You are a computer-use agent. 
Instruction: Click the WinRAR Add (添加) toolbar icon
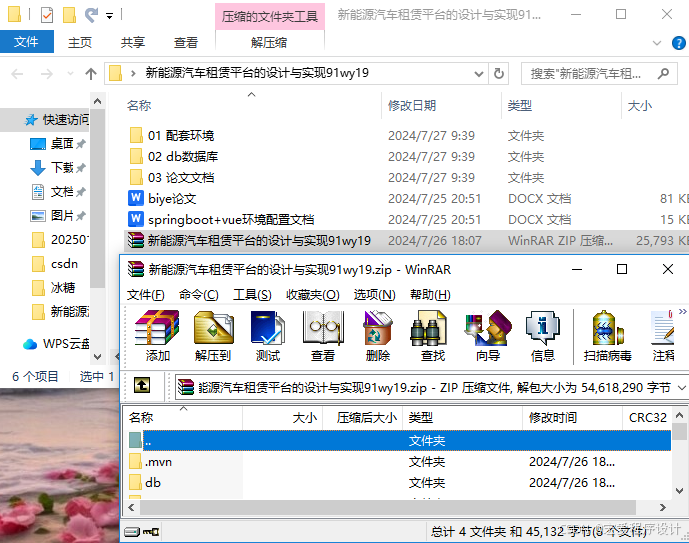tap(157, 336)
